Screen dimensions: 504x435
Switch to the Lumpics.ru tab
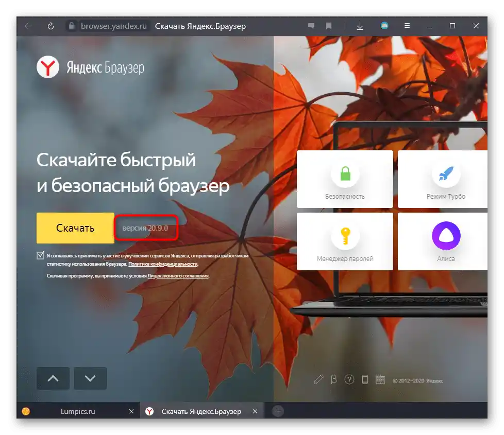click(x=78, y=411)
